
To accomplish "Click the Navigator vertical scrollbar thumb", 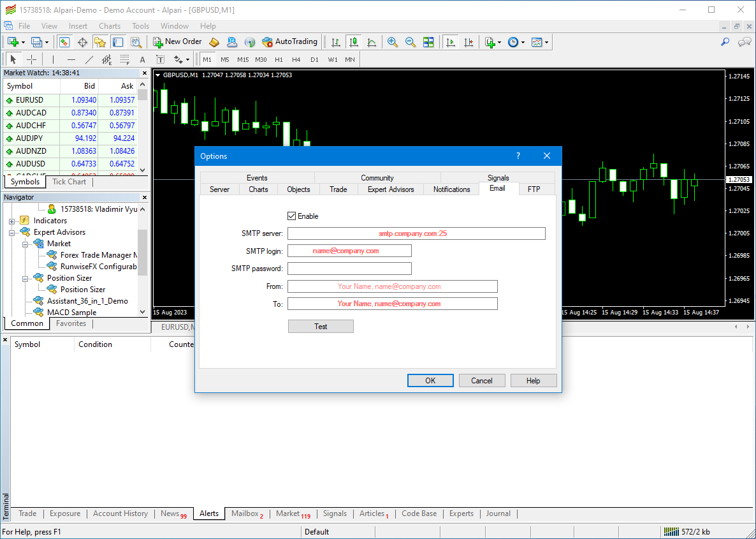I will click(142, 253).
